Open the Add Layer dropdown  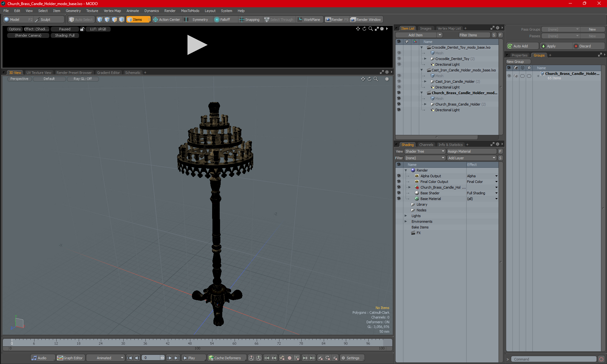click(x=472, y=158)
